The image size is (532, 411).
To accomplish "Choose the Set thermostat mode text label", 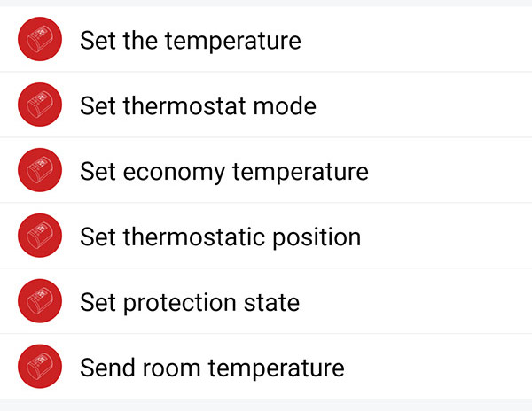I will (x=198, y=105).
